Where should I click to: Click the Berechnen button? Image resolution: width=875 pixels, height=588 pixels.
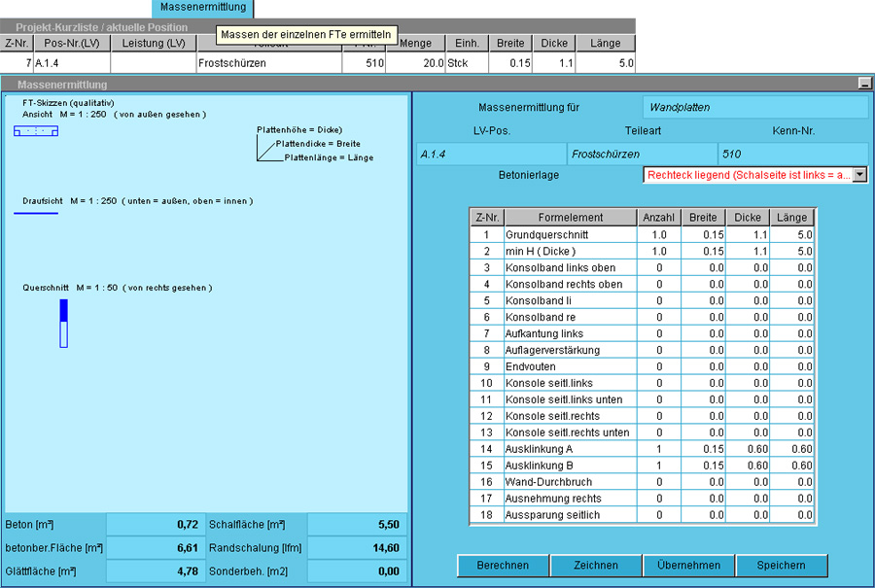click(503, 565)
